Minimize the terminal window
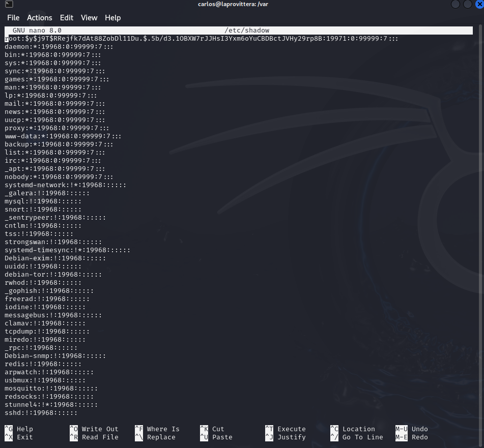Screen dimensions: 484x448 455,4
